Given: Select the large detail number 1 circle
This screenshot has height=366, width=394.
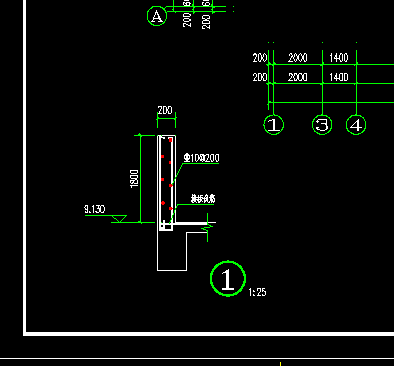Looking at the screenshot, I should (x=228, y=279).
